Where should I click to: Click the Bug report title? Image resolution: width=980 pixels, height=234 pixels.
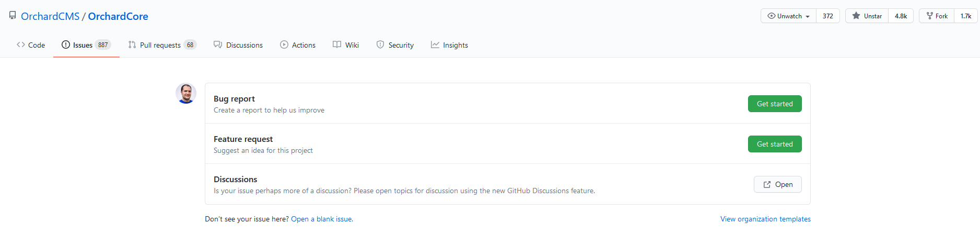point(234,98)
